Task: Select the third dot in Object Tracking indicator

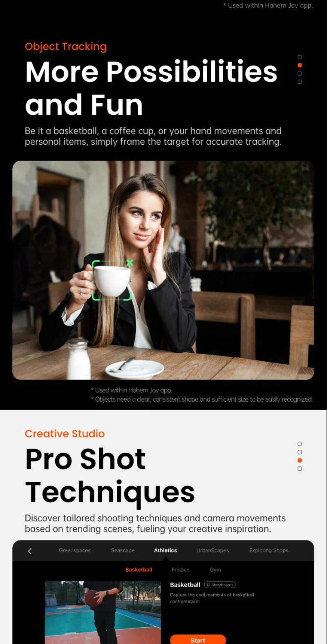Action: click(300, 74)
